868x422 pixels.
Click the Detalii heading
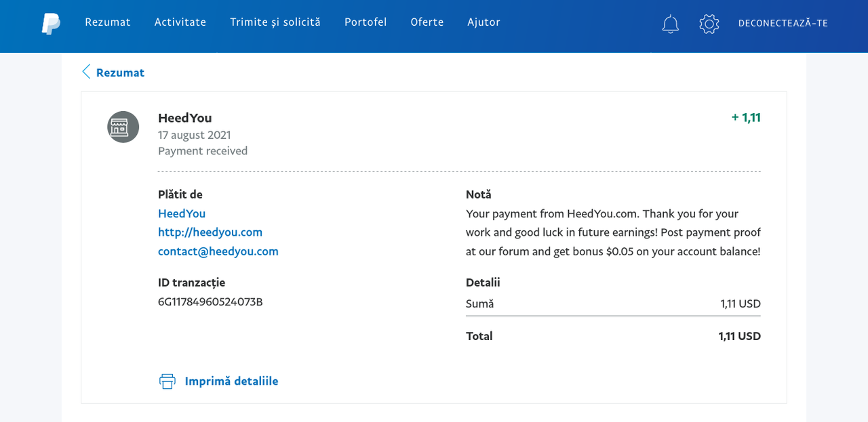point(483,282)
